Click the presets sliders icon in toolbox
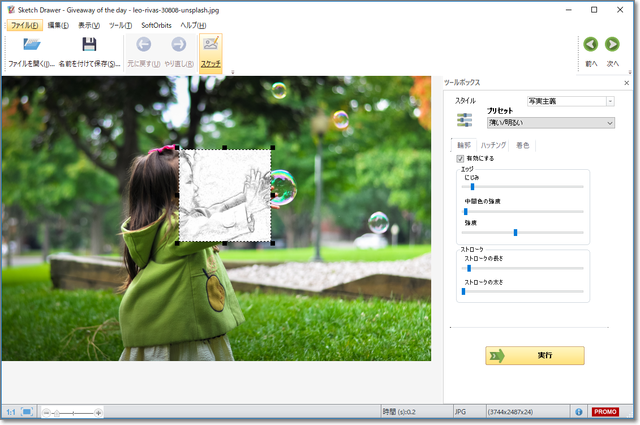 [x=465, y=120]
